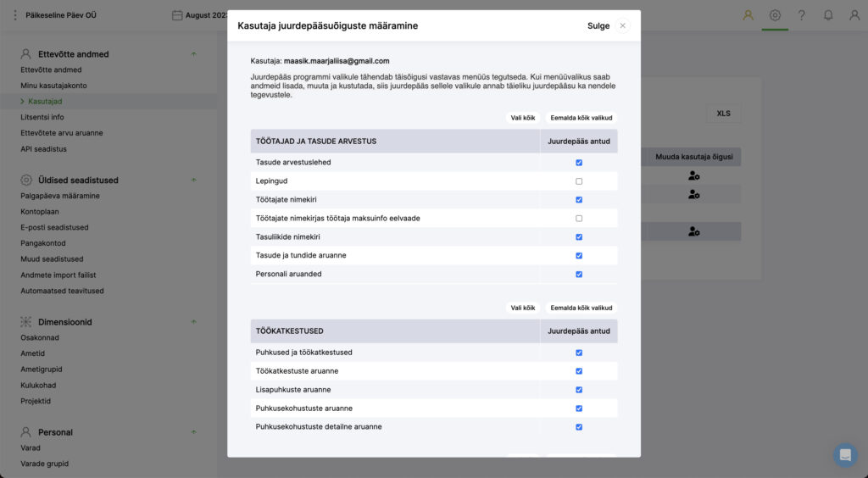This screenshot has height=478, width=868.
Task: Open the settings gear icon in the top bar
Action: tap(775, 15)
